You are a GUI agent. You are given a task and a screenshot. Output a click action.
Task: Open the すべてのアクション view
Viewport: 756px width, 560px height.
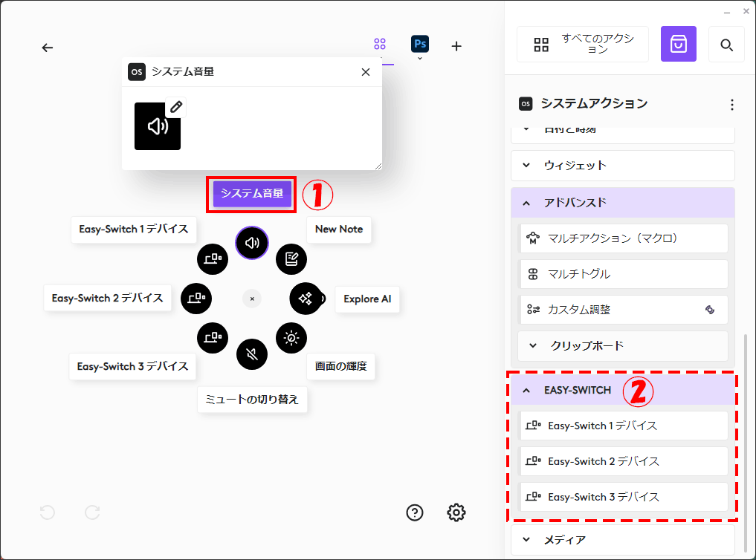[x=583, y=45]
